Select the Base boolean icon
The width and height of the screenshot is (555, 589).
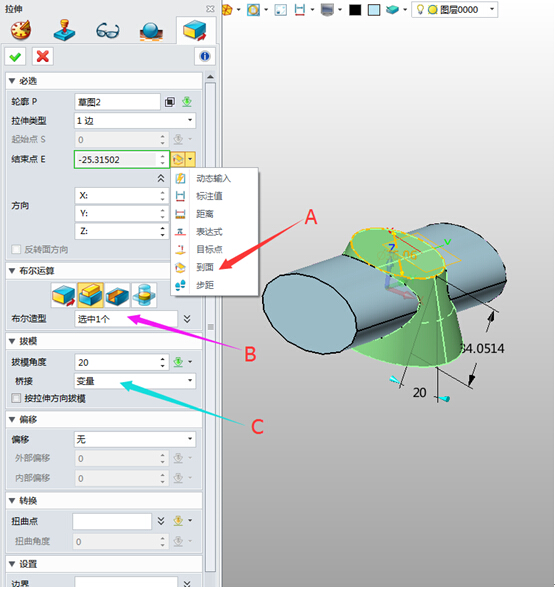click(64, 295)
